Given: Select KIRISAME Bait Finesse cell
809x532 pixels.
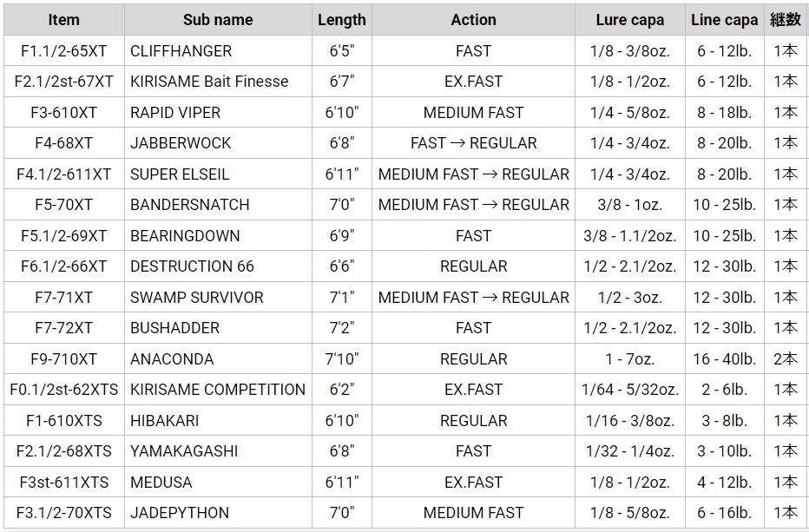Looking at the screenshot, I should tap(218, 81).
